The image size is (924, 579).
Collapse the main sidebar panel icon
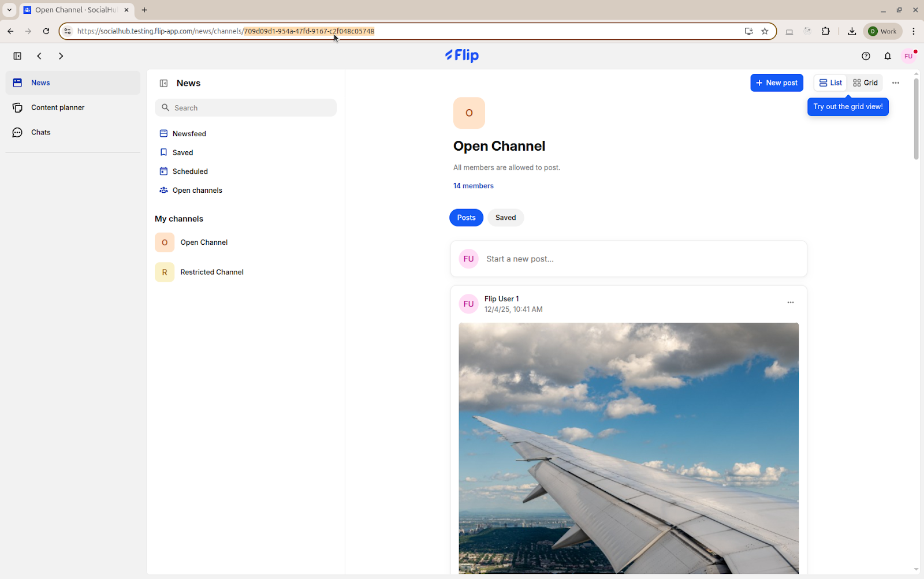point(17,56)
